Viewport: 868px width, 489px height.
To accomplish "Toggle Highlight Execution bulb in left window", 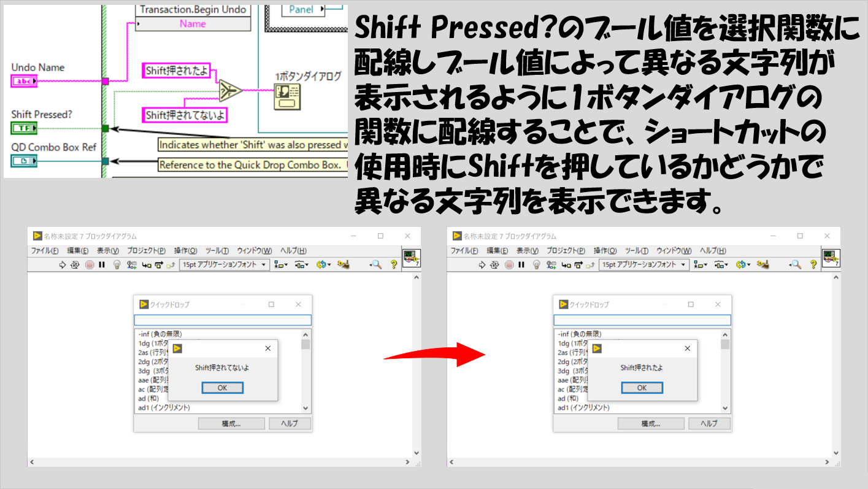I will 117,264.
